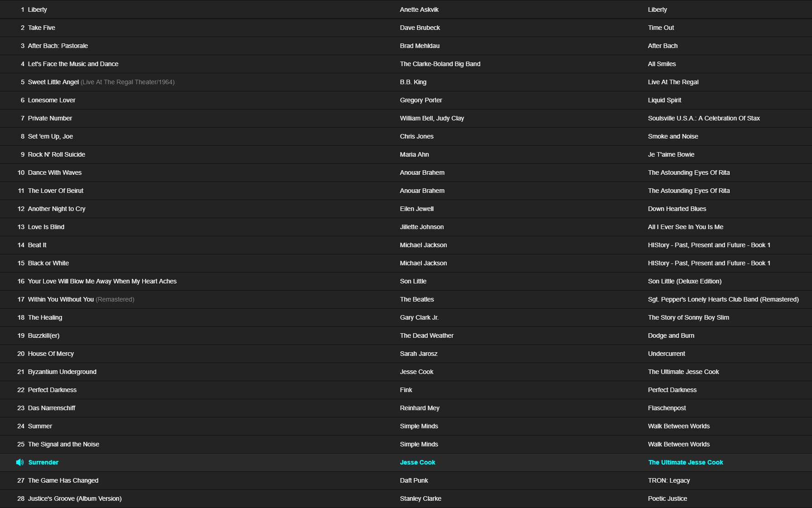The image size is (812, 508).
Task: Click artist Daft Punk
Action: click(x=414, y=480)
